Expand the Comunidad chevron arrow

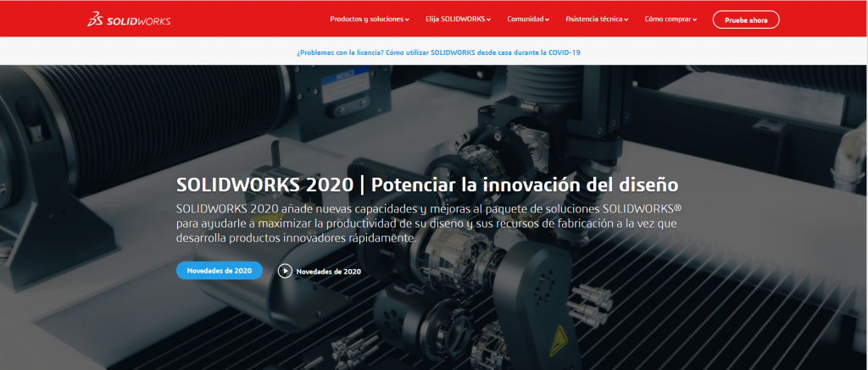(x=547, y=20)
